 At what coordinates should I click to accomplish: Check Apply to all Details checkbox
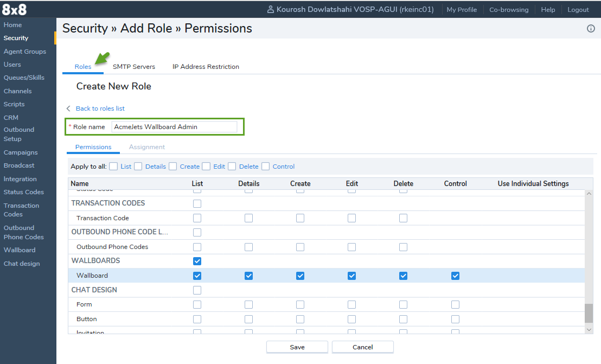click(x=138, y=167)
